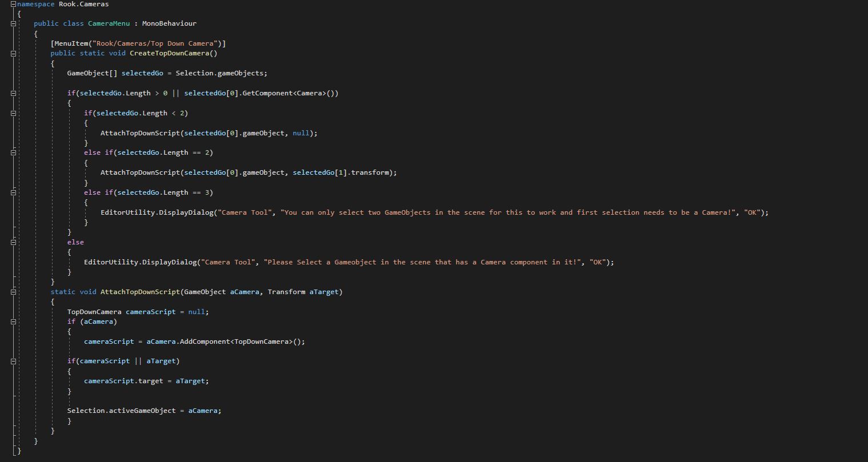Image resolution: width=868 pixels, height=462 pixels.
Task: Click 'GameObject aCamera' parameter in the method signature
Action: tap(222, 292)
